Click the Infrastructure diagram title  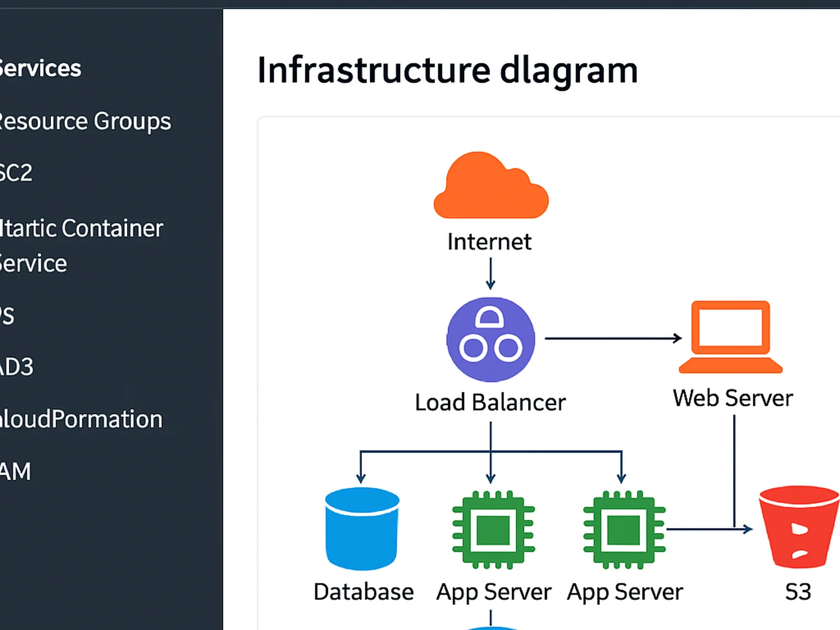(x=447, y=70)
